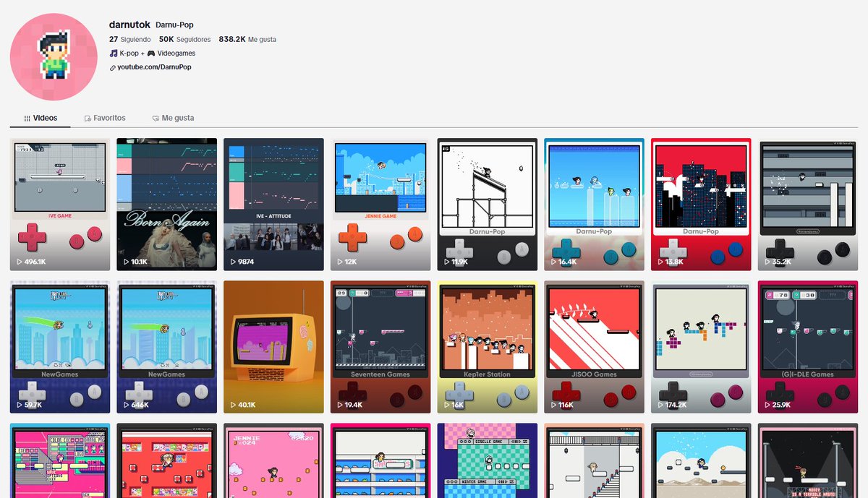Click the music note emoji before K-pop

(x=114, y=53)
